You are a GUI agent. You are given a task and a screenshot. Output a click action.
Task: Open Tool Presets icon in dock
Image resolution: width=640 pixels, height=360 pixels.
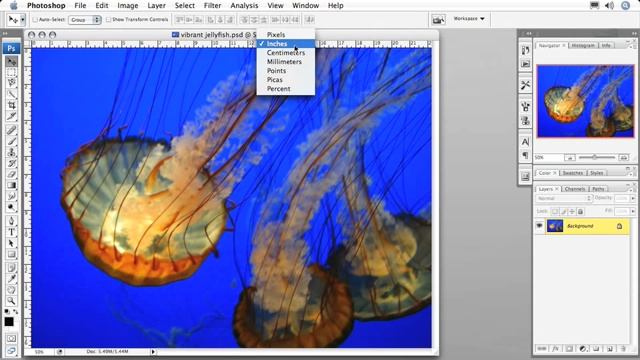click(x=525, y=85)
